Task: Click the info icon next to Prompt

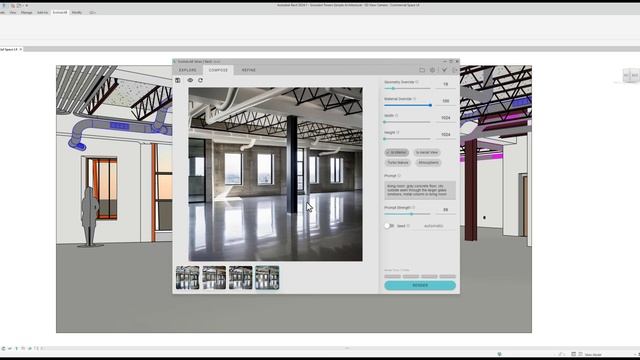Action: [x=400, y=176]
